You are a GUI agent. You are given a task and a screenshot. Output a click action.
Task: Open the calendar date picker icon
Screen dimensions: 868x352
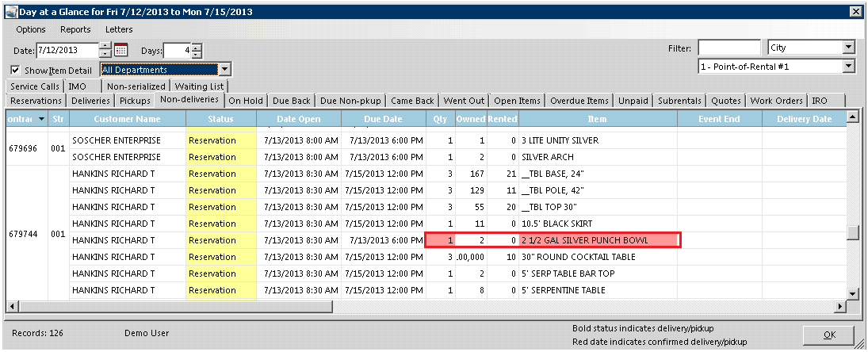(120, 51)
